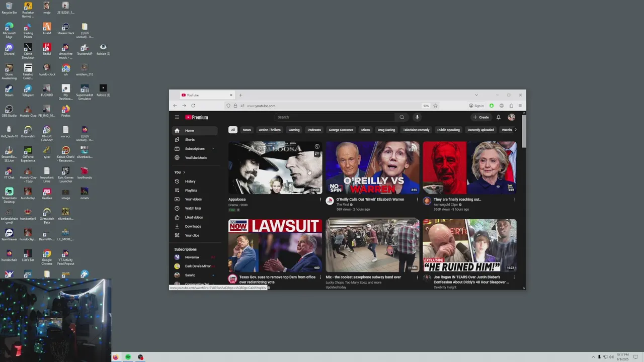Open the O'Reilly vs Warren thumbnail

click(x=372, y=168)
